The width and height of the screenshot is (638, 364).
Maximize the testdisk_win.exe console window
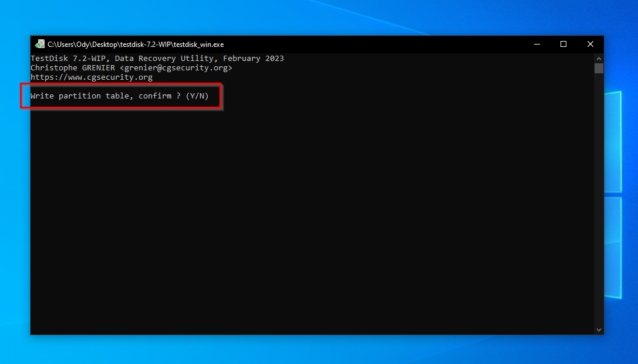563,45
